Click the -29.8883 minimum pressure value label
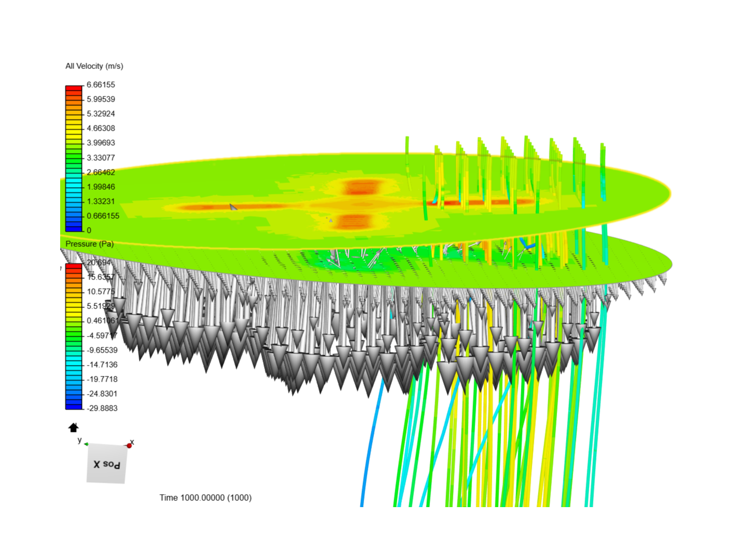Viewport: 747px width, 560px height. tap(101, 409)
